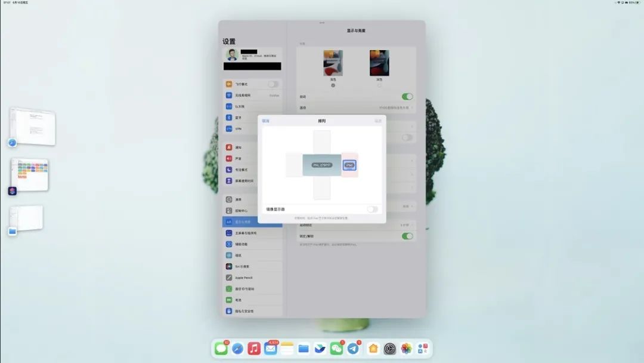Switch to the Safari window in Stage Manager
644x363 pixels.
click(32, 127)
